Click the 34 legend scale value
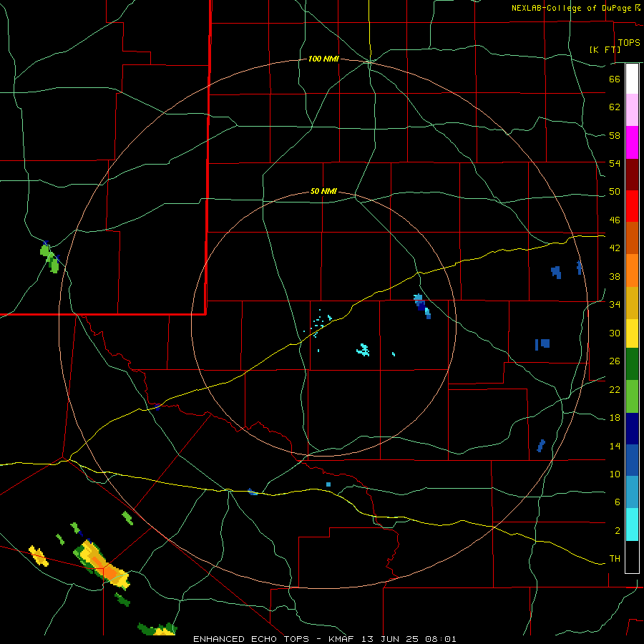Image resolution: width=644 pixels, height=644 pixels. click(615, 304)
